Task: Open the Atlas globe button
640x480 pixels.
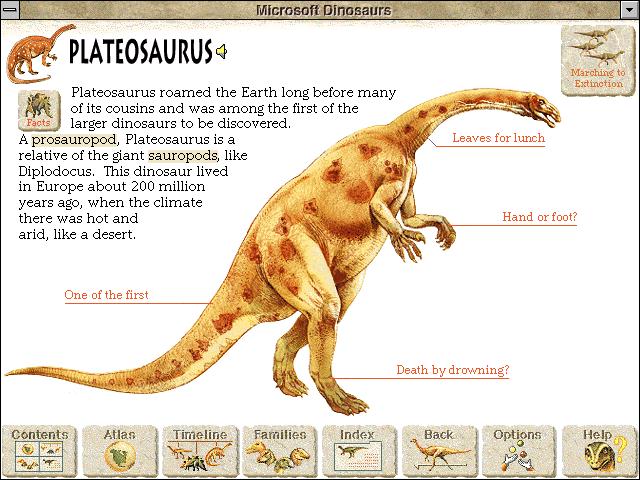Action: (120, 451)
